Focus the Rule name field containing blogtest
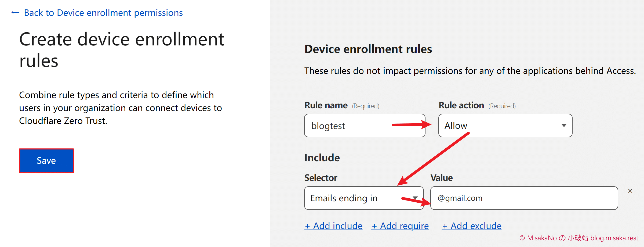 (349, 126)
